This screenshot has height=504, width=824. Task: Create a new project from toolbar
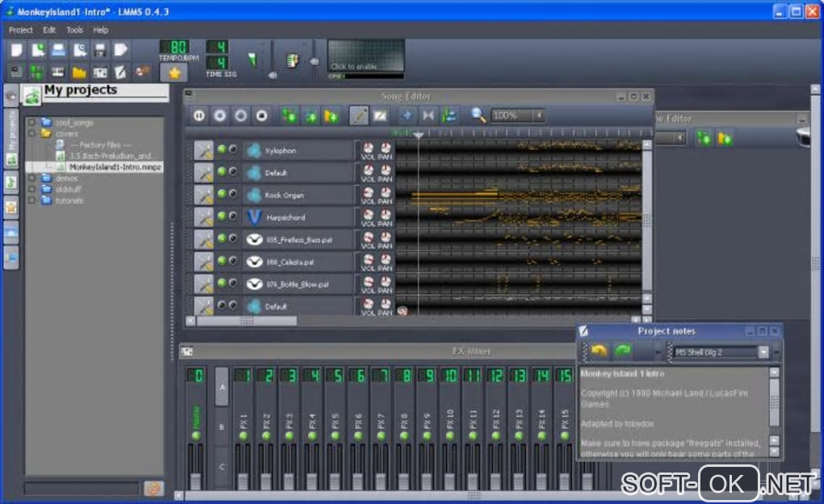click(17, 50)
